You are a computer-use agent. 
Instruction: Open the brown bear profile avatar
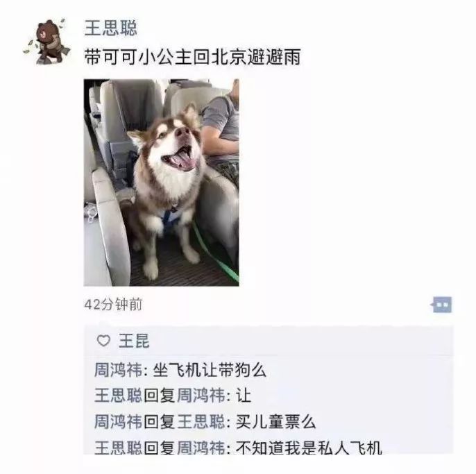tap(46, 42)
